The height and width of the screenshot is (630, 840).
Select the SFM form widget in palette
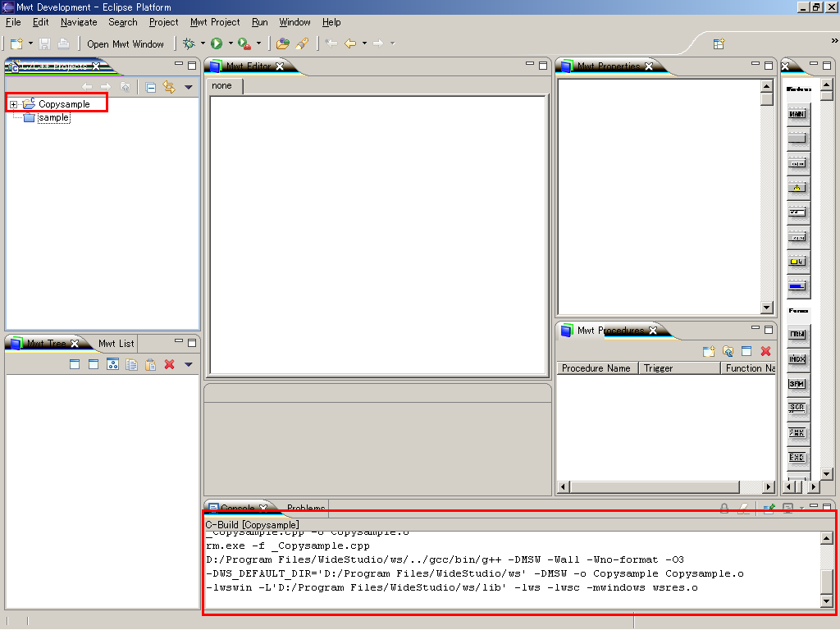pos(797,384)
